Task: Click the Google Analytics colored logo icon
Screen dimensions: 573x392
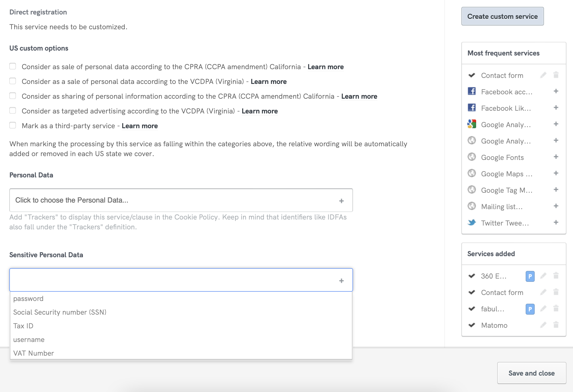Action: [x=472, y=124]
